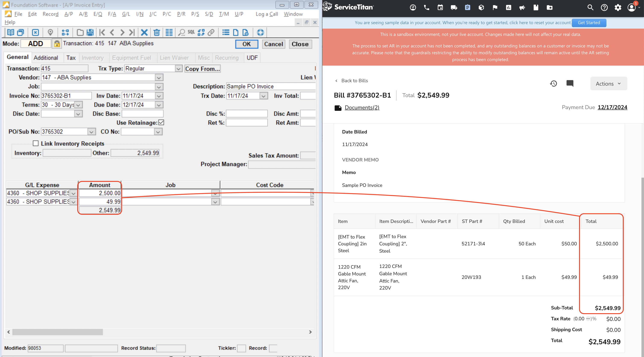
Task: Click the blue X cancel icon in toolbar
Action: click(144, 32)
